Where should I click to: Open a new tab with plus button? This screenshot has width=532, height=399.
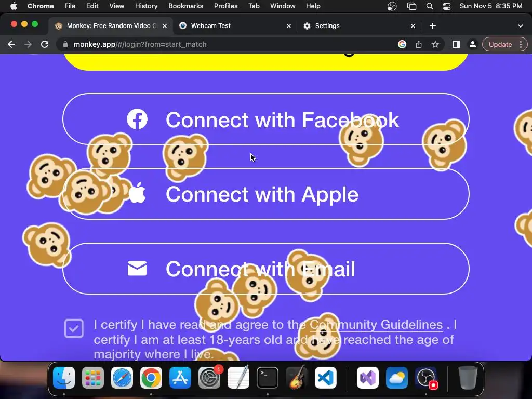click(x=433, y=26)
